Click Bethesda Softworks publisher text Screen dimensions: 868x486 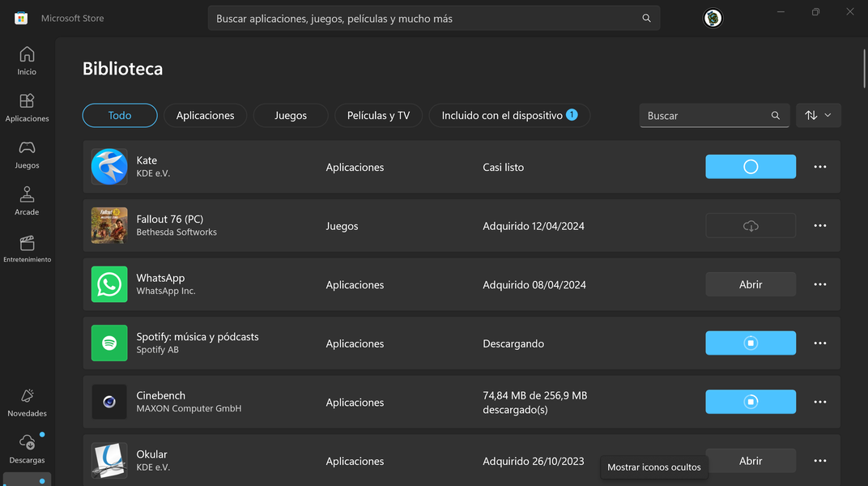click(x=177, y=232)
